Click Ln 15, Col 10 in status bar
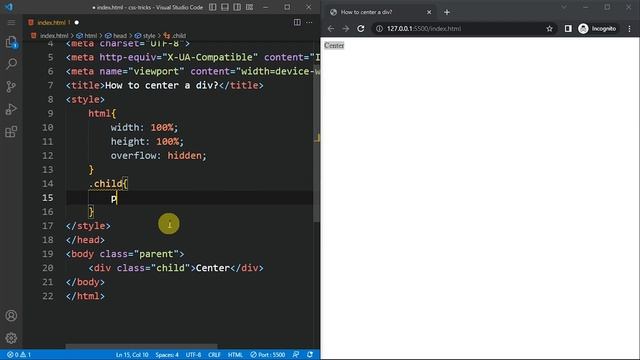Screen dimensions: 640x360 click(132, 355)
